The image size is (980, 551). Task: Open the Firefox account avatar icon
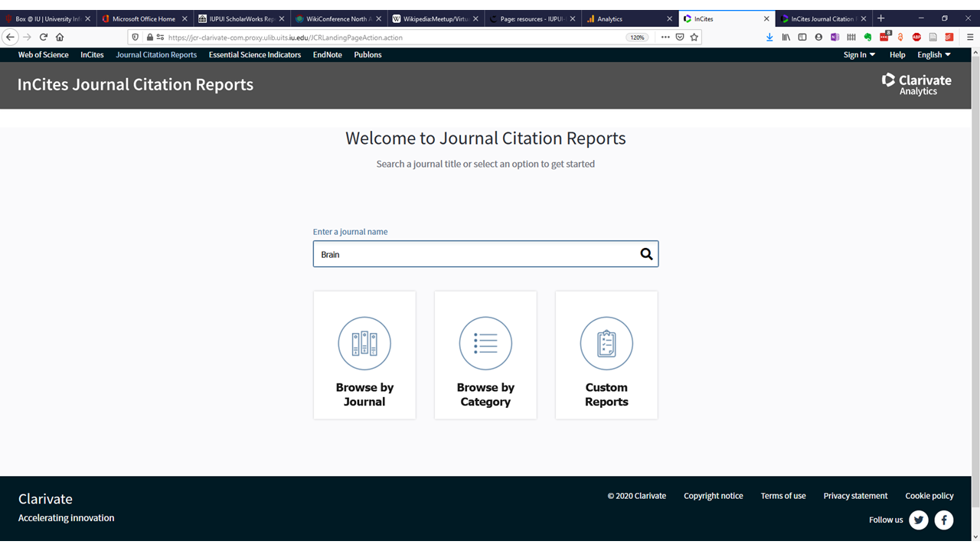click(818, 37)
